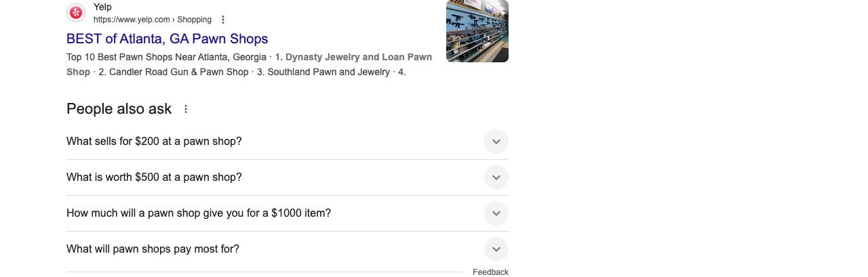Image resolution: width=868 pixels, height=277 pixels.
Task: Expand chevron for $500 pawn shop question
Action: tap(496, 177)
